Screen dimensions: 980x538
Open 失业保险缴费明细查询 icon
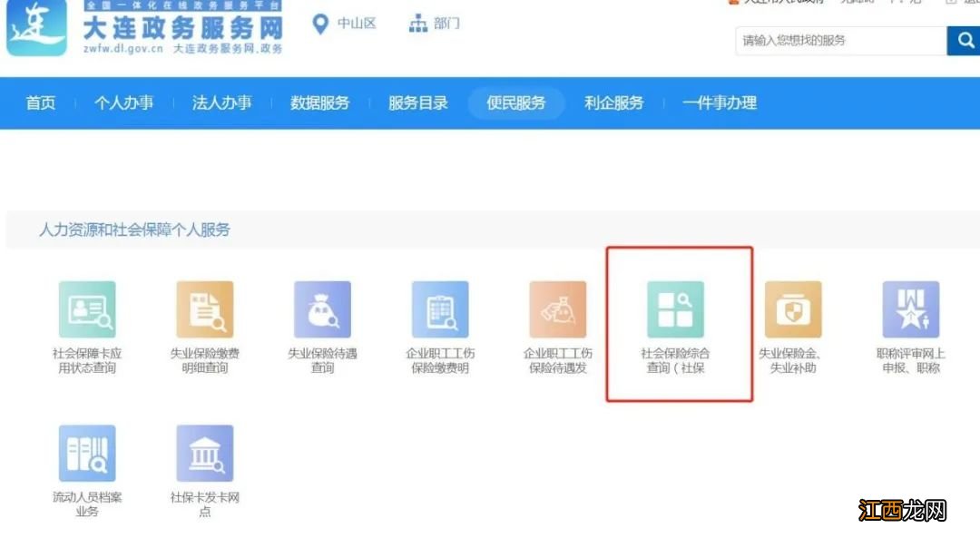pyautogui.click(x=205, y=308)
